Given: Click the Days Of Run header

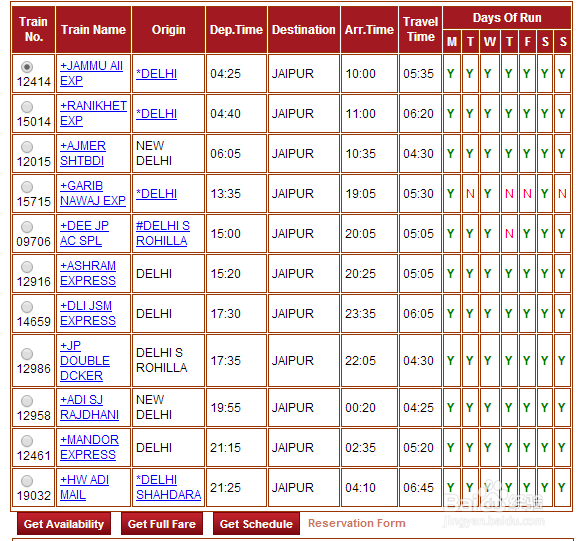Looking at the screenshot, I should click(x=507, y=18).
